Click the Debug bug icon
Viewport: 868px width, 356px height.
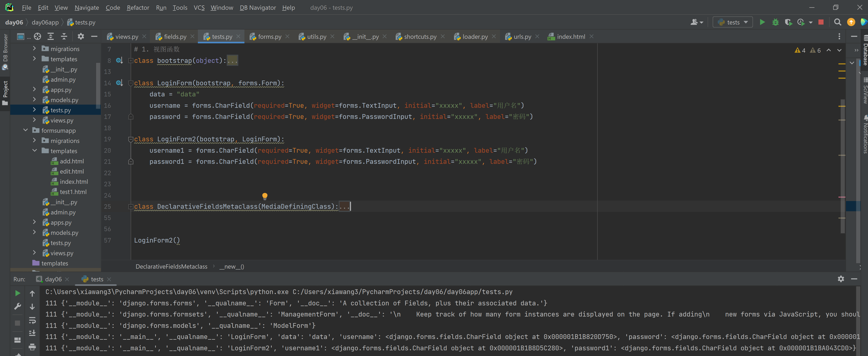[775, 22]
